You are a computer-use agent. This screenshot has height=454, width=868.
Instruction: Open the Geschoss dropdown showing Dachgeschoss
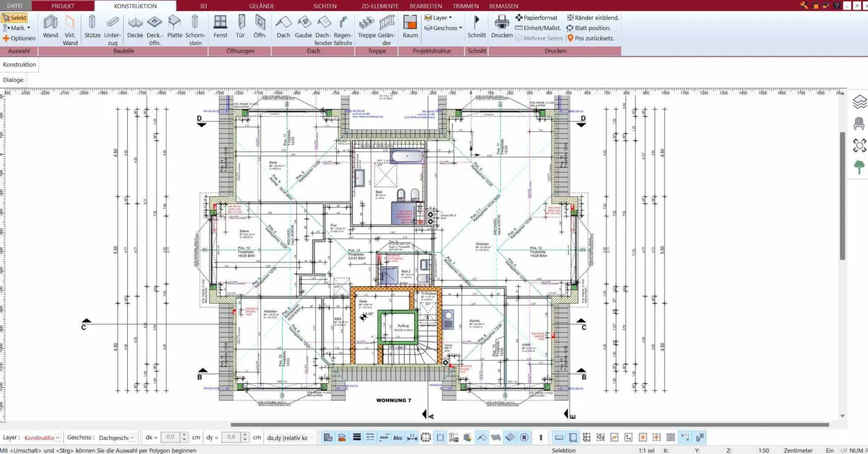[x=116, y=437]
